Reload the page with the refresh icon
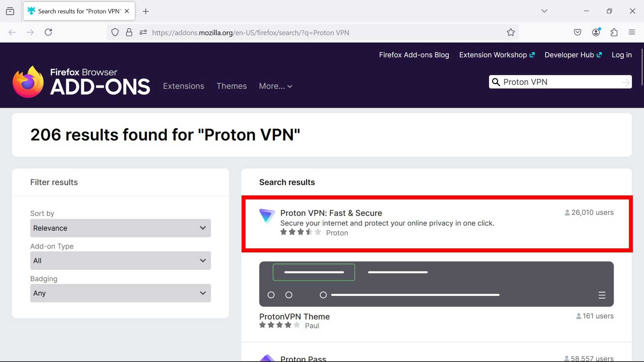 [x=48, y=32]
